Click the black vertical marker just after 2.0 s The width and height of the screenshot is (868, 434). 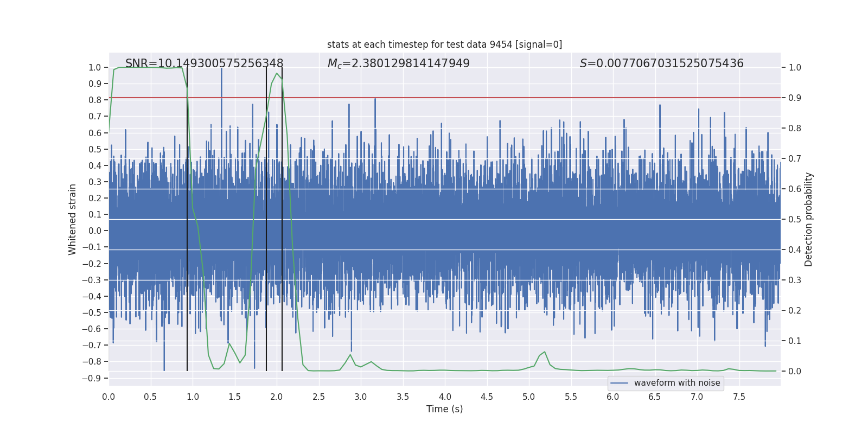(x=282, y=217)
